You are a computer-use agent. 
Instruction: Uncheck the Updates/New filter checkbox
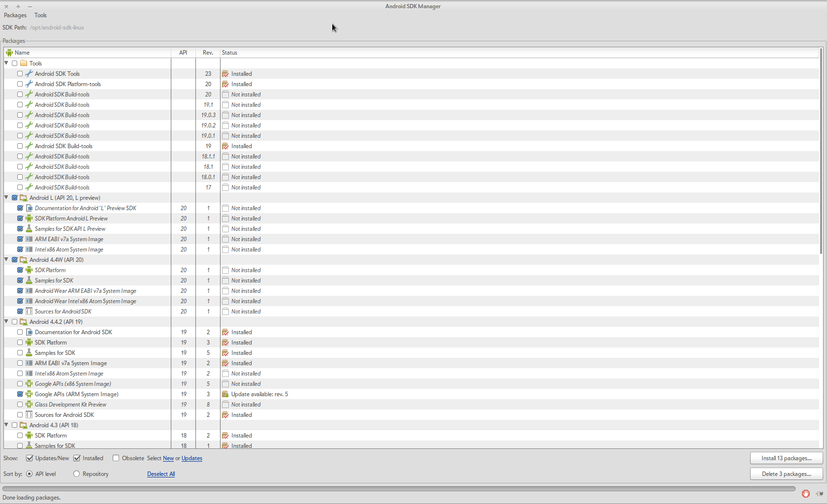[30, 458]
